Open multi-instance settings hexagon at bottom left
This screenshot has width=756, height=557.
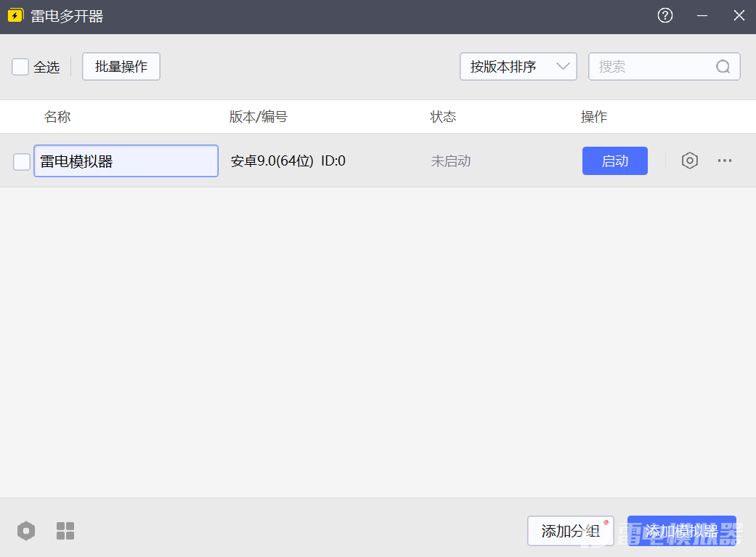(x=26, y=531)
